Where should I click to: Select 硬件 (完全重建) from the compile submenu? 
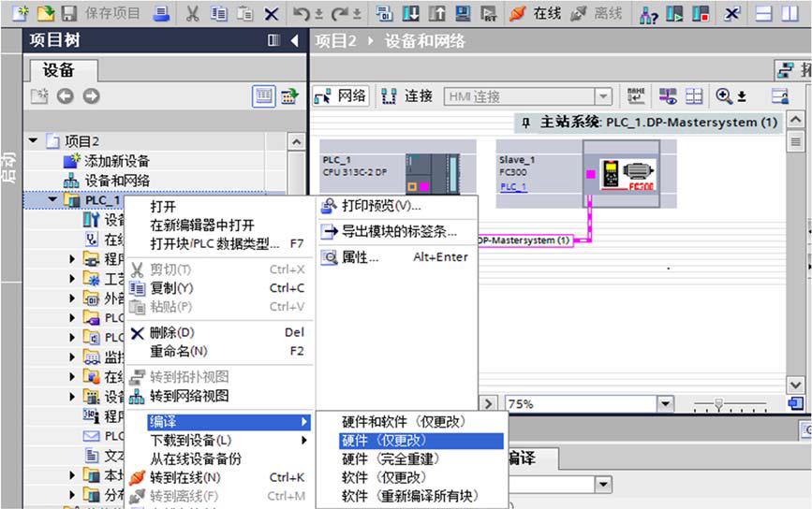[x=391, y=459]
